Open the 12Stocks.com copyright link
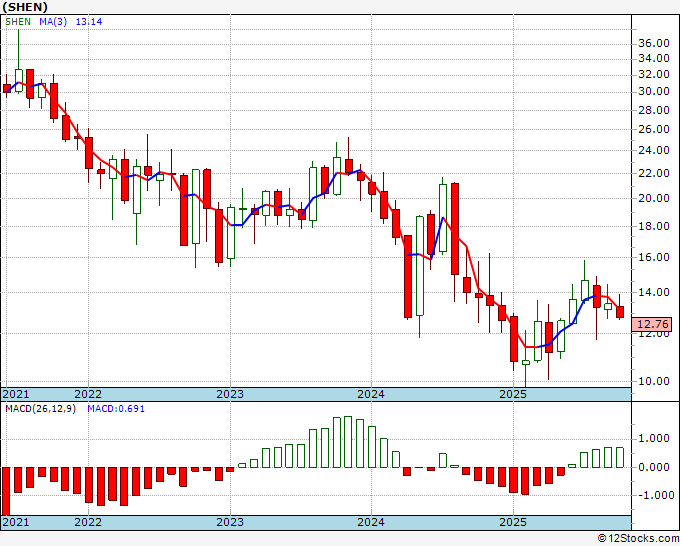Image resolution: width=680 pixels, height=546 pixels. click(638, 539)
